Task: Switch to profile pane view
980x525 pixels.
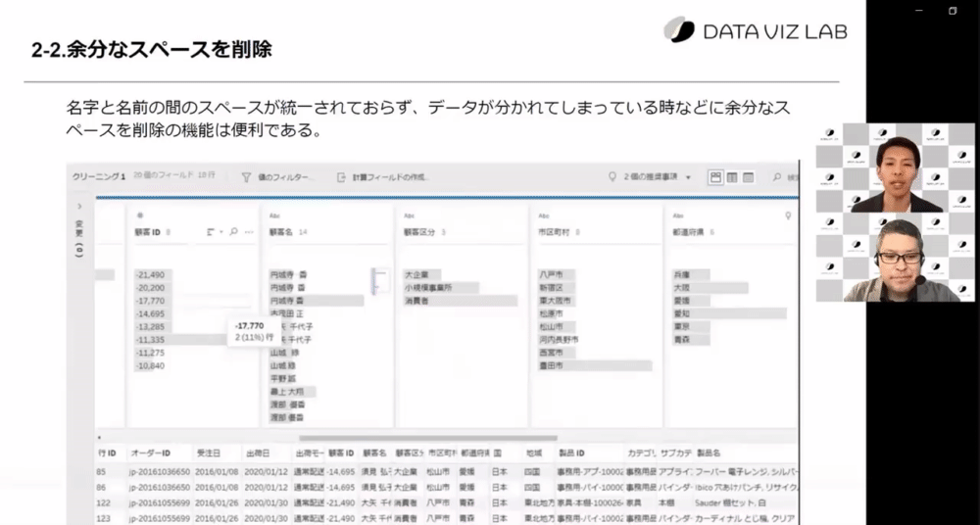Action: (x=715, y=177)
